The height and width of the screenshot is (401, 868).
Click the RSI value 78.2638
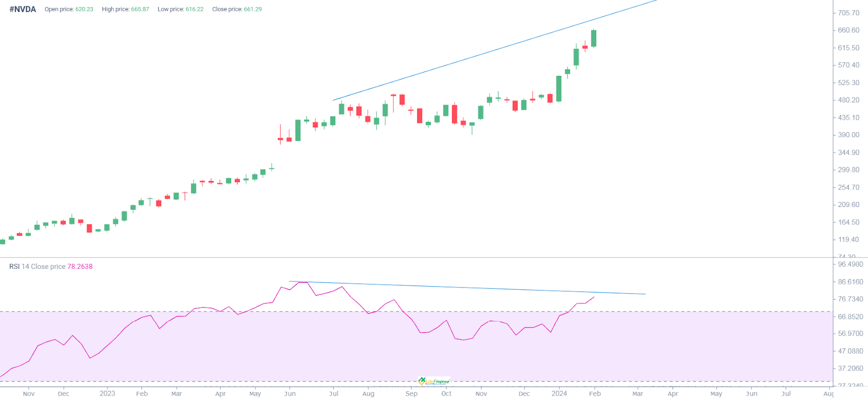point(80,267)
